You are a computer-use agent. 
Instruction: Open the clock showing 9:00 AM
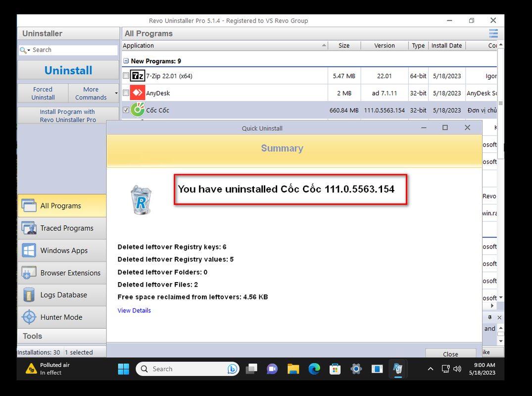click(x=482, y=369)
